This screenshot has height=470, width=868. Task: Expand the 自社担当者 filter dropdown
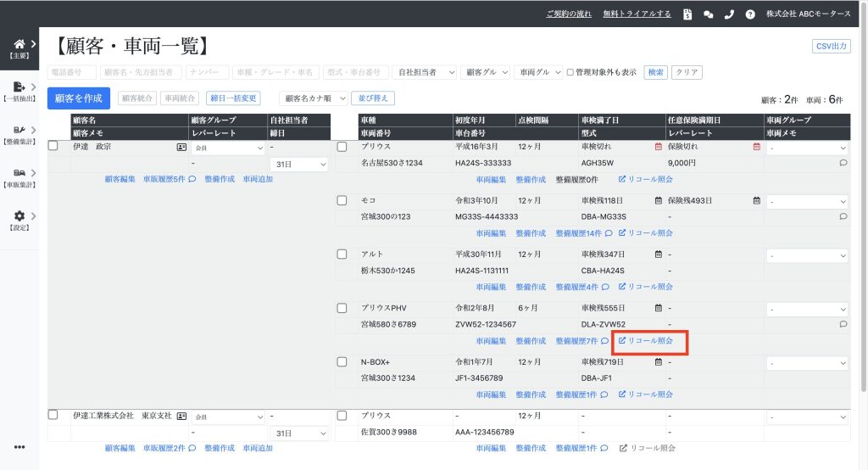click(x=426, y=73)
